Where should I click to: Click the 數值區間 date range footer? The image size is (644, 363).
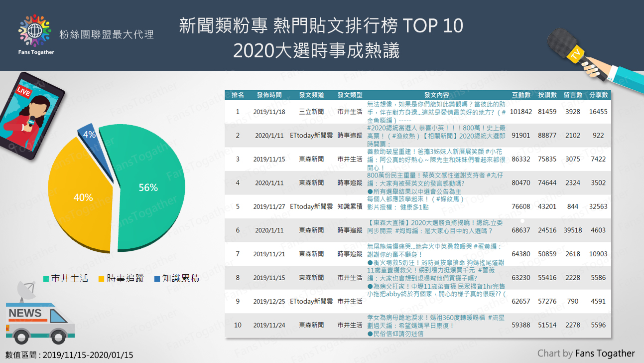(69, 355)
